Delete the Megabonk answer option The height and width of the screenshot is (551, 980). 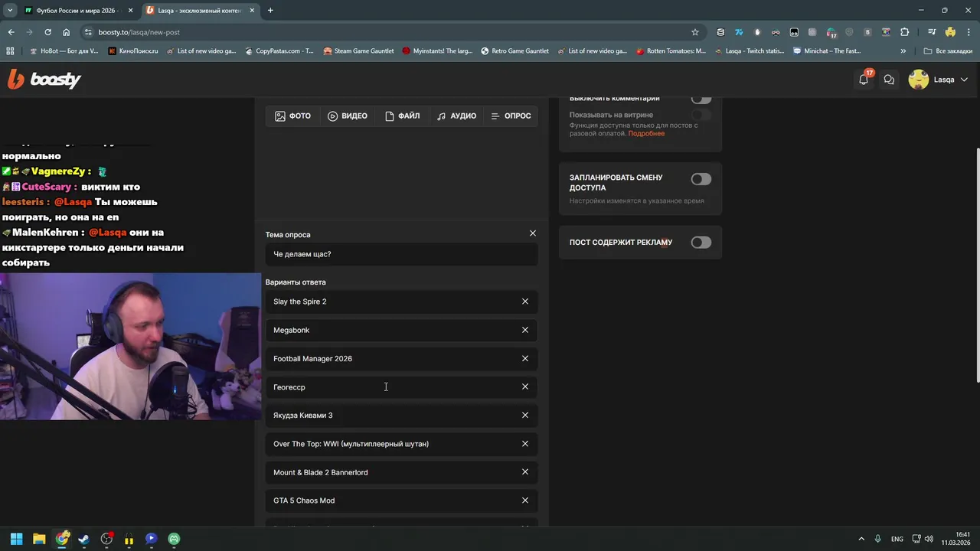coord(525,330)
